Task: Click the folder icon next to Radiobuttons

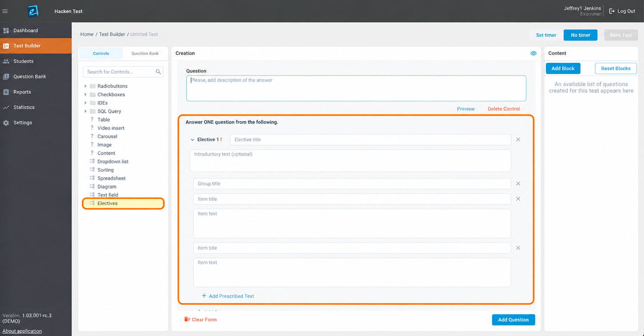Action: coord(93,86)
